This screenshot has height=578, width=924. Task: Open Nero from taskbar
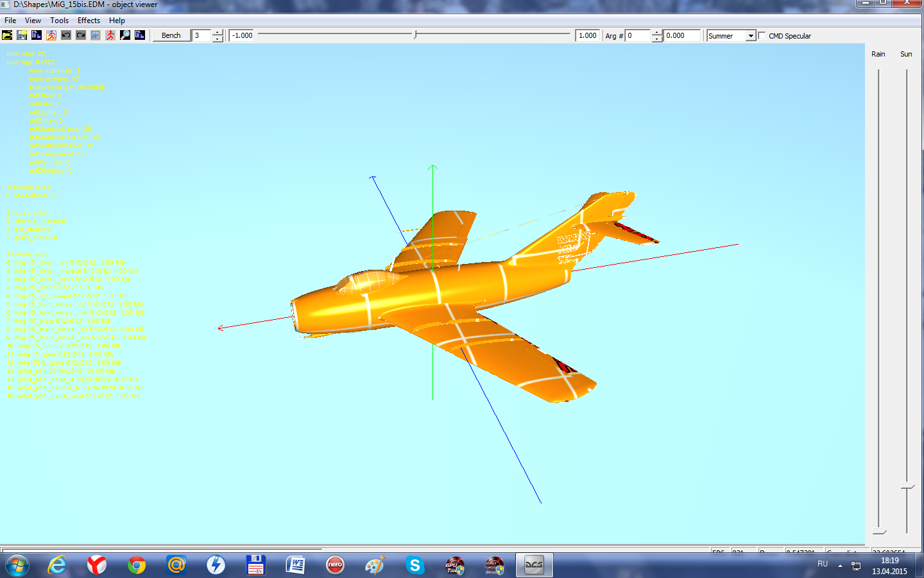(336, 565)
